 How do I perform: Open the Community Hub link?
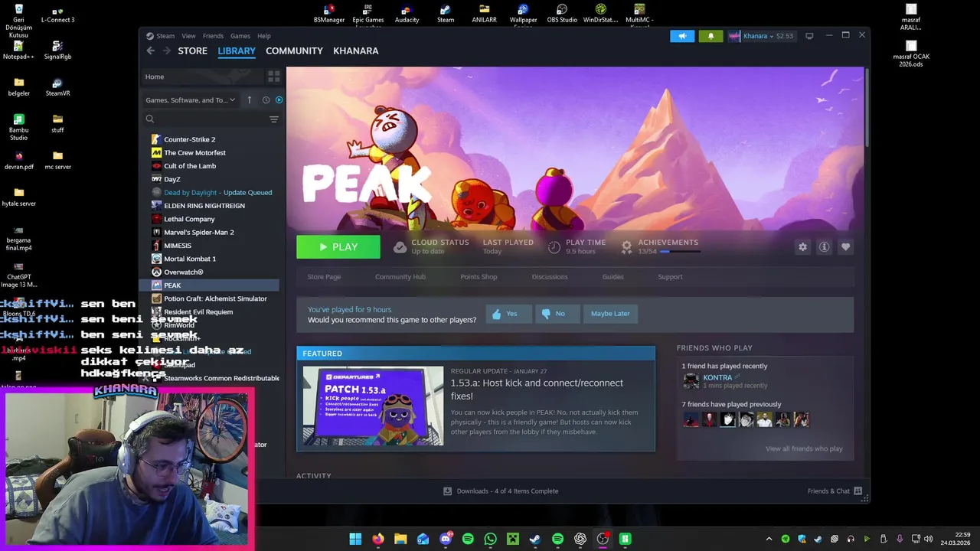point(400,277)
